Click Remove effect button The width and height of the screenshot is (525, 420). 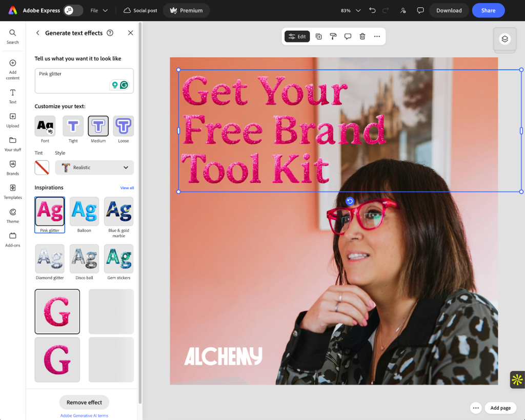pos(84,402)
